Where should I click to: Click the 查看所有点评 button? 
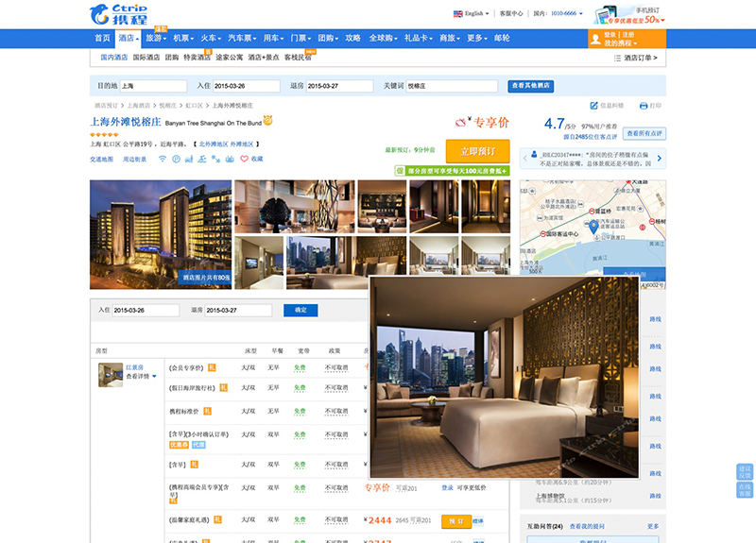tap(644, 133)
